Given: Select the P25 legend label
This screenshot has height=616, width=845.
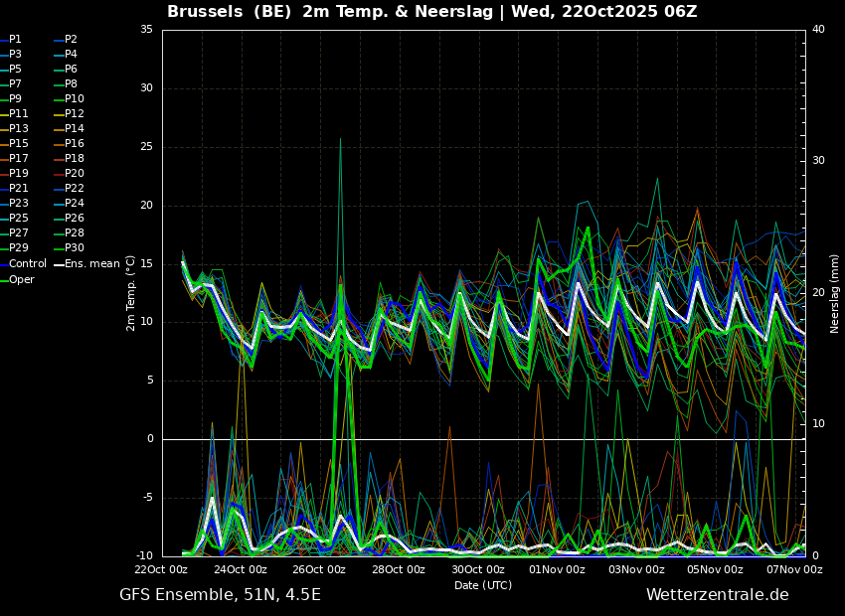Looking at the screenshot, I should (19, 219).
